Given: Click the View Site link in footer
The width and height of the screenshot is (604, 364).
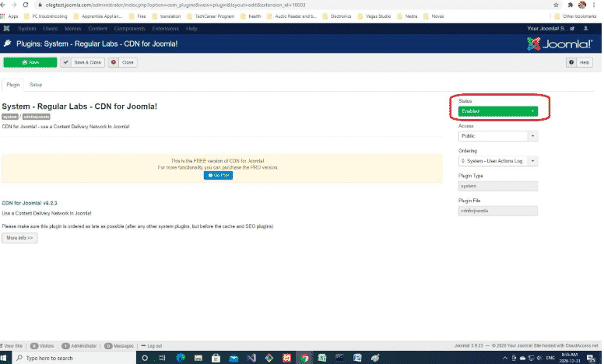Looking at the screenshot, I should pyautogui.click(x=12, y=346).
